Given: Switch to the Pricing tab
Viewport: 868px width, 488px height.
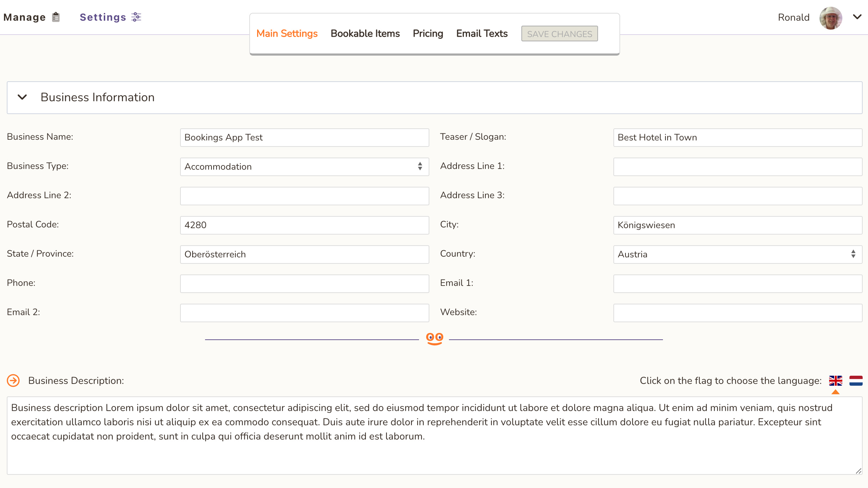Looking at the screenshot, I should coord(428,34).
